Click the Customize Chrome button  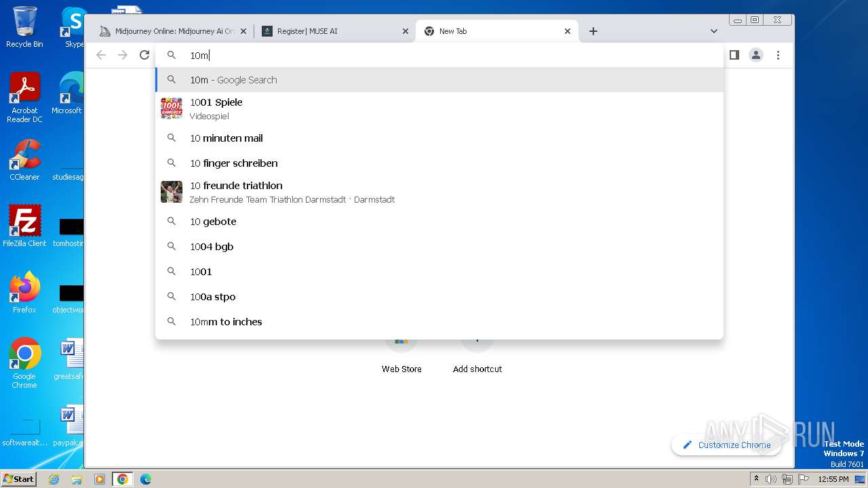pyautogui.click(x=726, y=445)
